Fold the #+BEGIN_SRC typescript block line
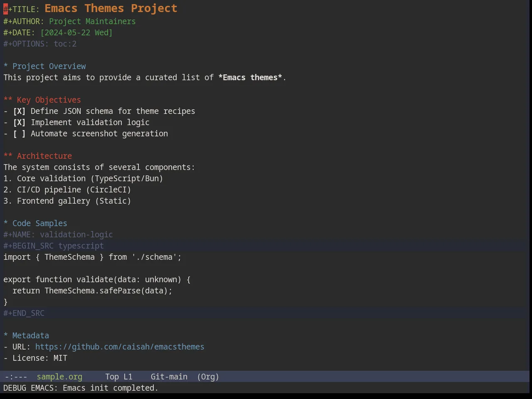The height and width of the screenshot is (399, 532). point(54,246)
